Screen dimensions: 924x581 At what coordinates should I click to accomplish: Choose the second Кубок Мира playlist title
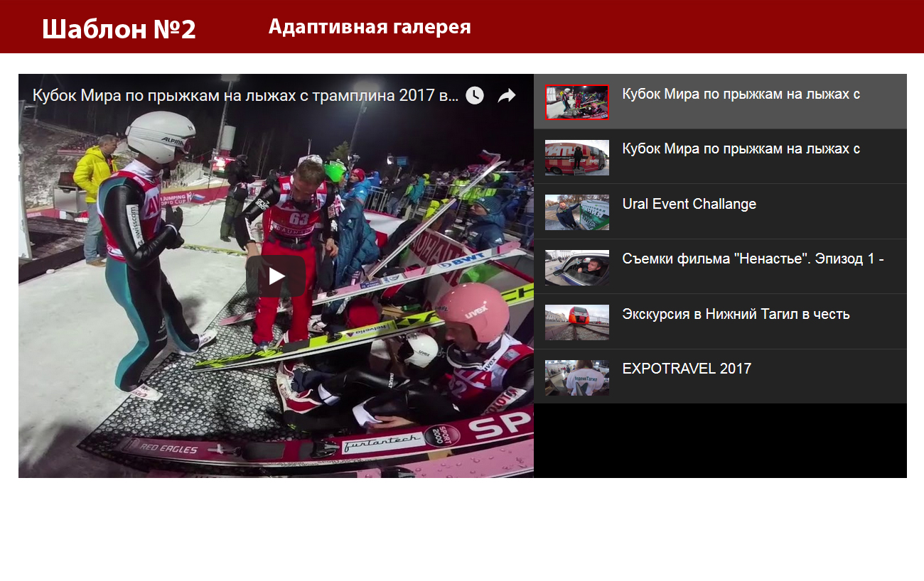[x=741, y=148]
